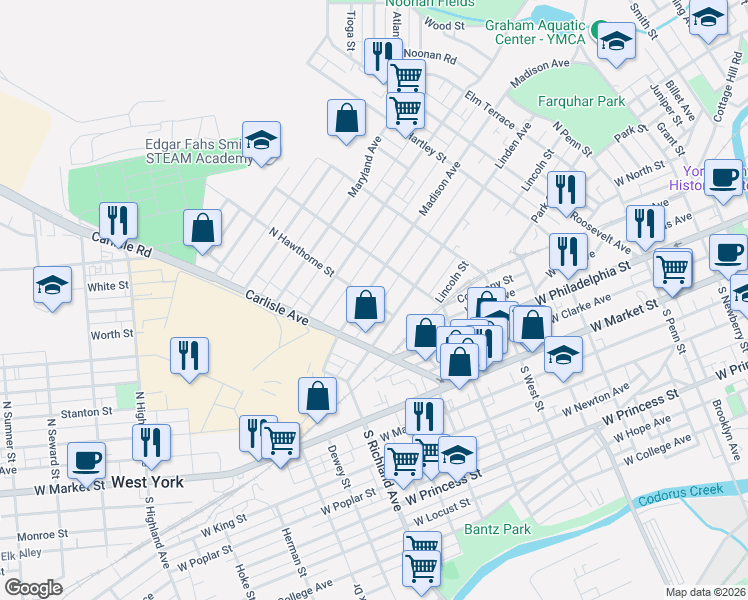Image resolution: width=748 pixels, height=600 pixels.
Task: Click the Codorus Creek label
Action: (681, 494)
